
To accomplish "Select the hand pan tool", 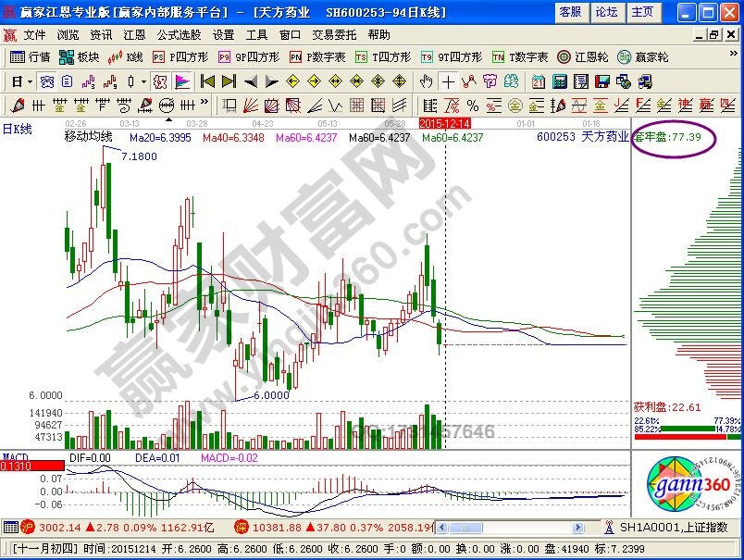I will [x=426, y=81].
